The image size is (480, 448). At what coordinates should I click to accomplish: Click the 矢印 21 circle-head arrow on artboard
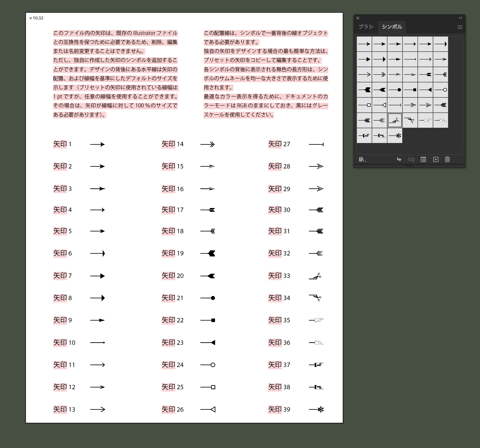point(208,298)
